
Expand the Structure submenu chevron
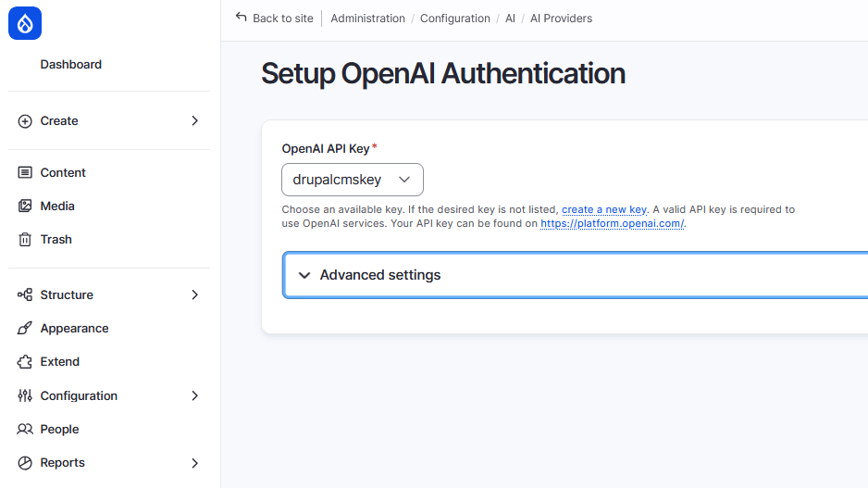[x=195, y=294]
